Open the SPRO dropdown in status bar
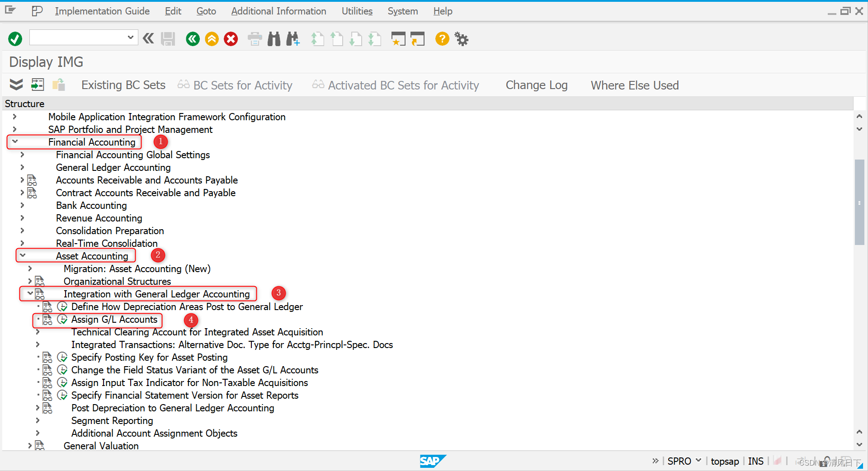The width and height of the screenshot is (868, 471). pos(699,461)
